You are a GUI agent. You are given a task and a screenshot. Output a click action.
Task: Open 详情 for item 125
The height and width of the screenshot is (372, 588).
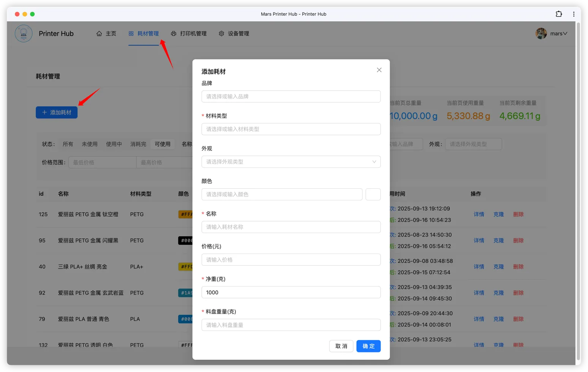[479, 214]
